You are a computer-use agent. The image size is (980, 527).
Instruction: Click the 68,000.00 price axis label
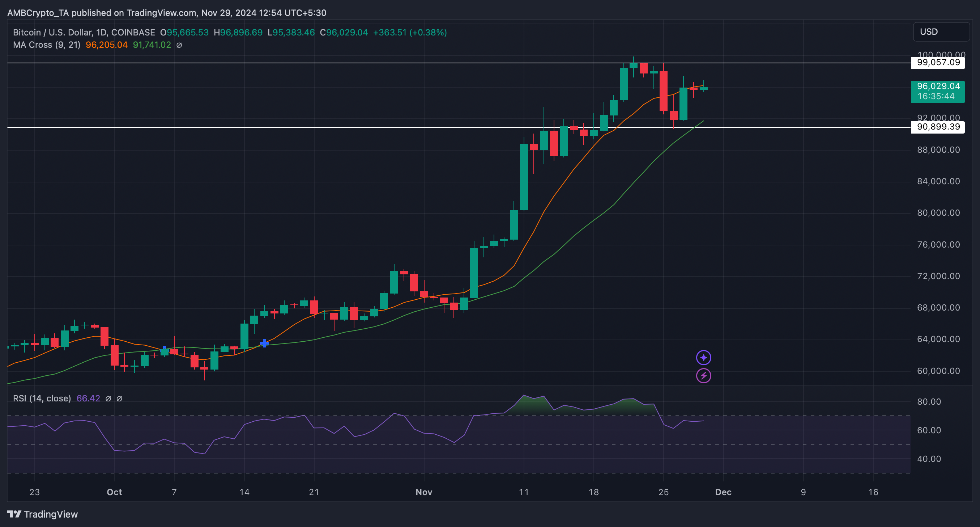point(938,308)
